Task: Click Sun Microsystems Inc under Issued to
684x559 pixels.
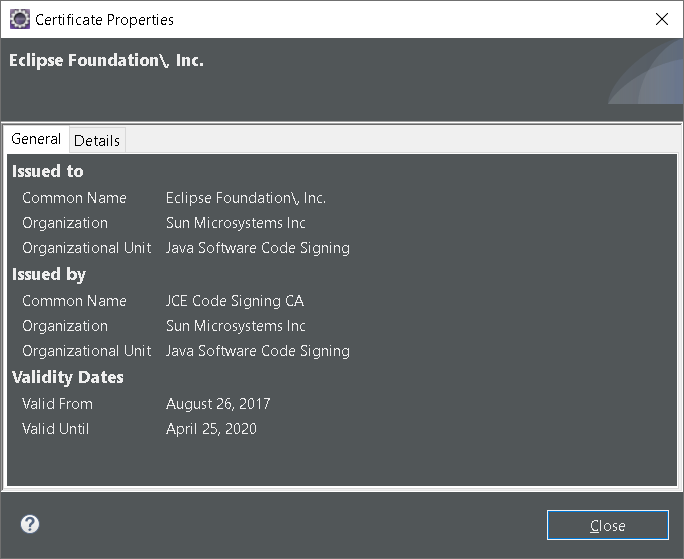Action: point(236,223)
